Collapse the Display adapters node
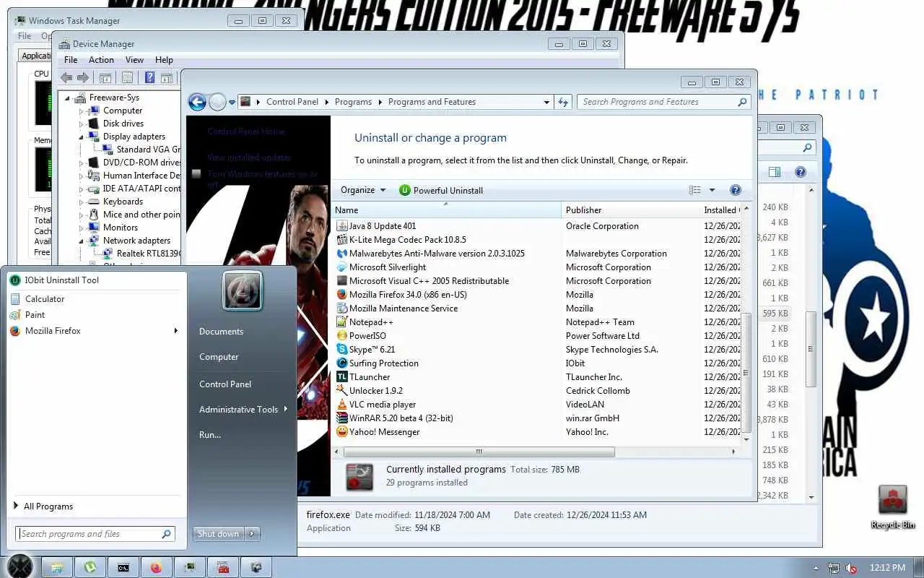This screenshot has height=578, width=924. [x=82, y=137]
